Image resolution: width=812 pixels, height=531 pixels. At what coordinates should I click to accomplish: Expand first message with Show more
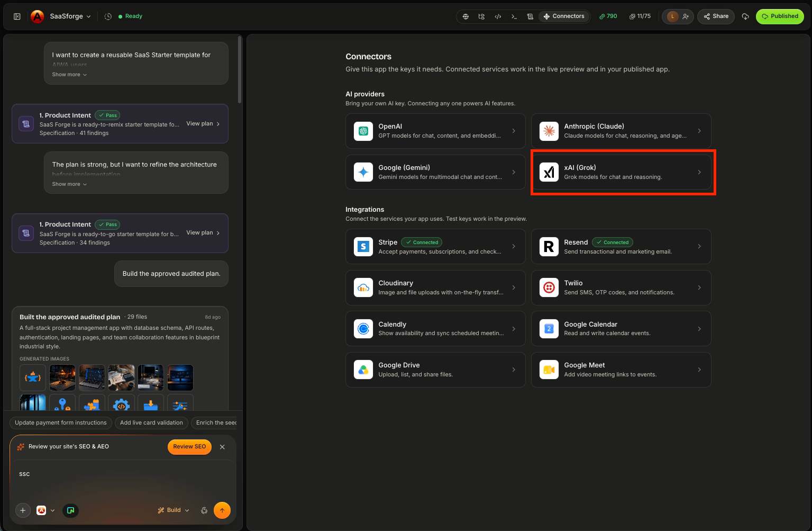[x=69, y=75]
